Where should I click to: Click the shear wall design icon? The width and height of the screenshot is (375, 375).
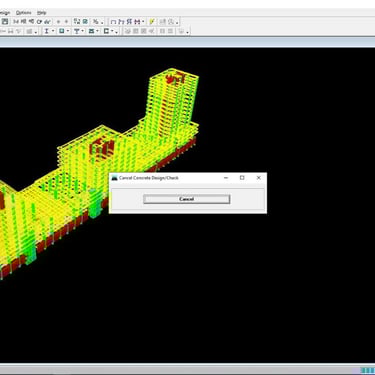click(x=106, y=31)
